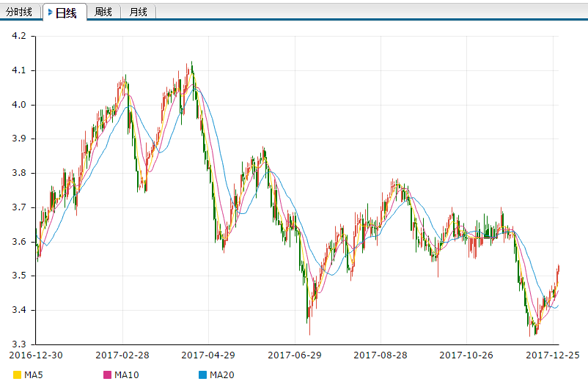Click the 2017-06-29 date axis label
Viewport: 588px width, 384px height.
[295, 355]
